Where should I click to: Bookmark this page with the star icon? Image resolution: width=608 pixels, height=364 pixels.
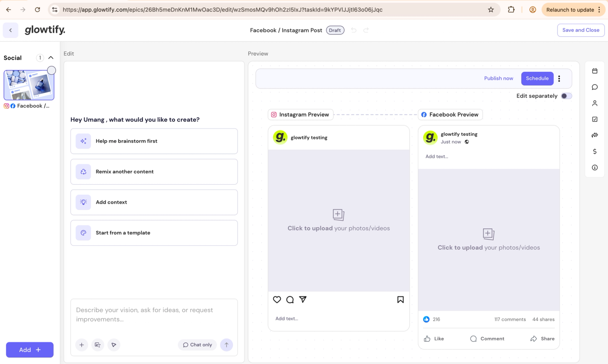pos(491,10)
